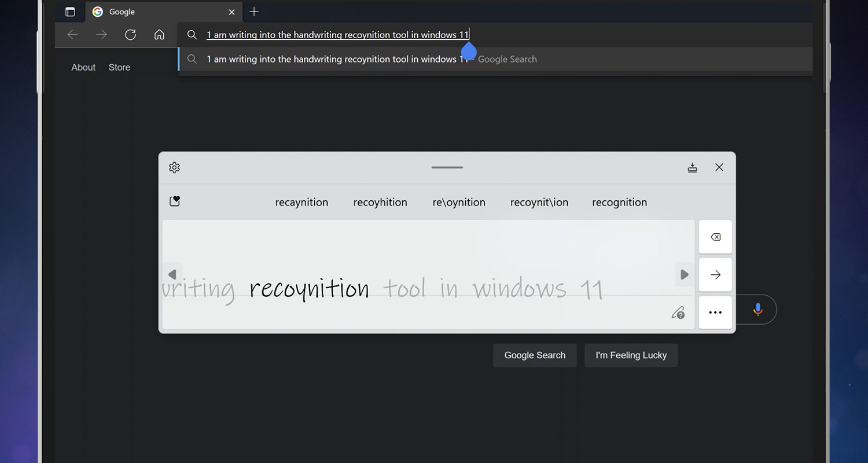Open the handwriting panel settings gear
The height and width of the screenshot is (463, 868).
[x=174, y=167]
